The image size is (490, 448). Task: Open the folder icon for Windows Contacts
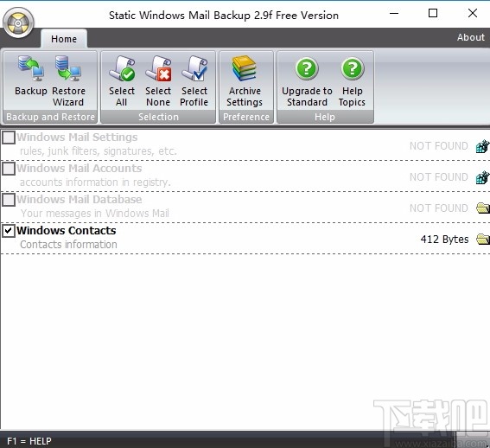[x=483, y=240]
